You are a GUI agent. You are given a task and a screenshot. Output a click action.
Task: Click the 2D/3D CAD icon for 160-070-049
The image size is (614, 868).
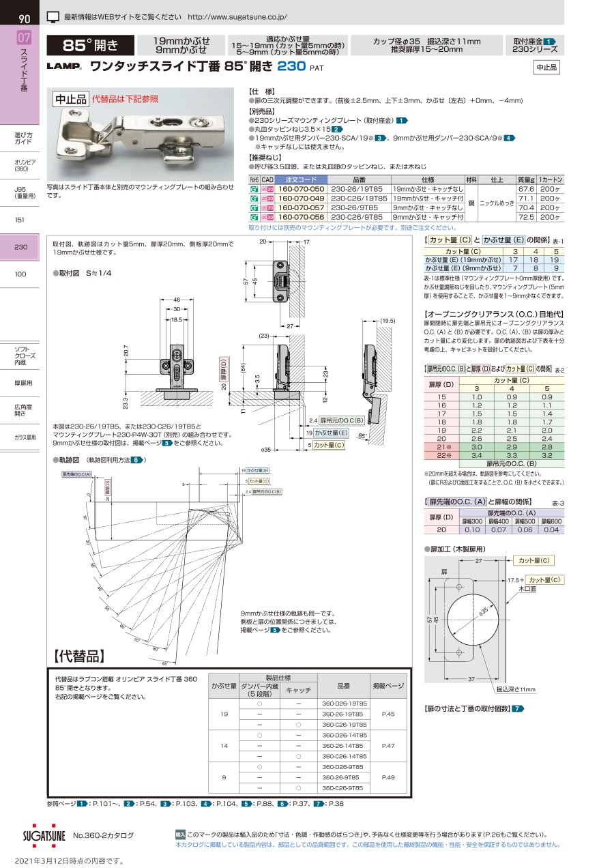tap(267, 198)
